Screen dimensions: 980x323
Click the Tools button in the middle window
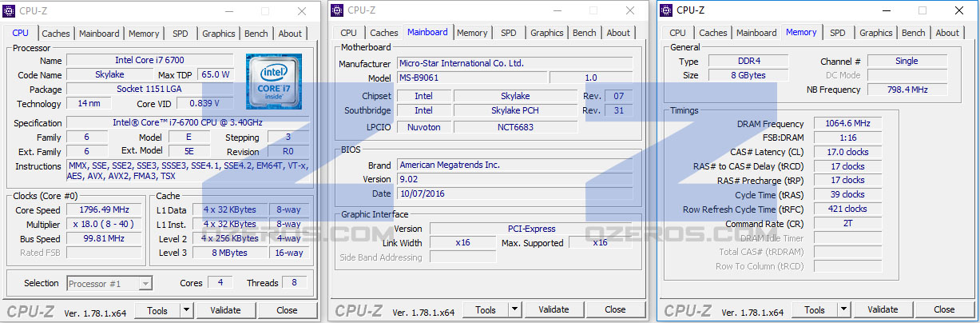[x=486, y=309]
